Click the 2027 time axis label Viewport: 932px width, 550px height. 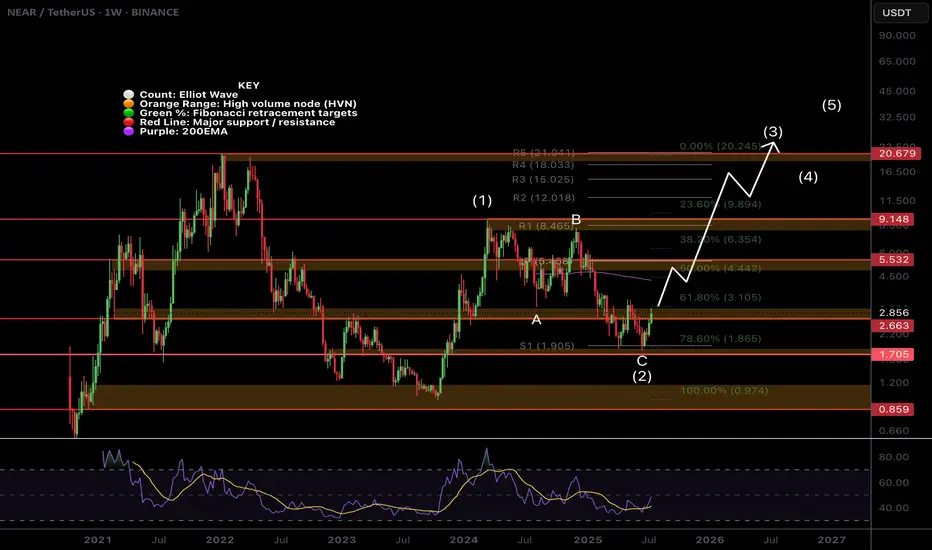click(x=832, y=540)
